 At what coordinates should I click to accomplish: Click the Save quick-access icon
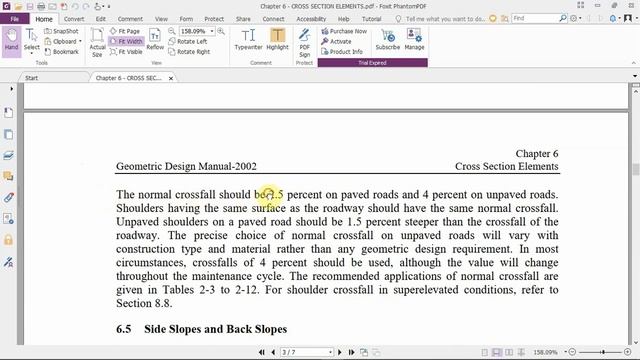point(30,7)
